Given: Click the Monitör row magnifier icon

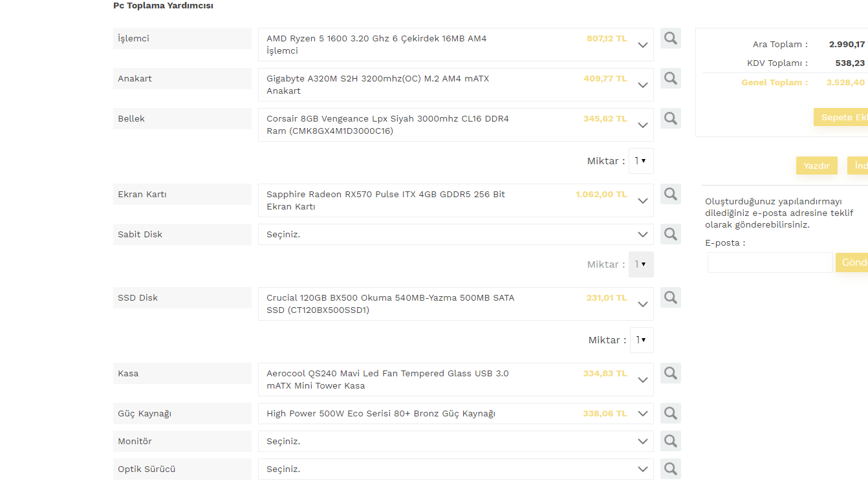Looking at the screenshot, I should click(x=670, y=441).
